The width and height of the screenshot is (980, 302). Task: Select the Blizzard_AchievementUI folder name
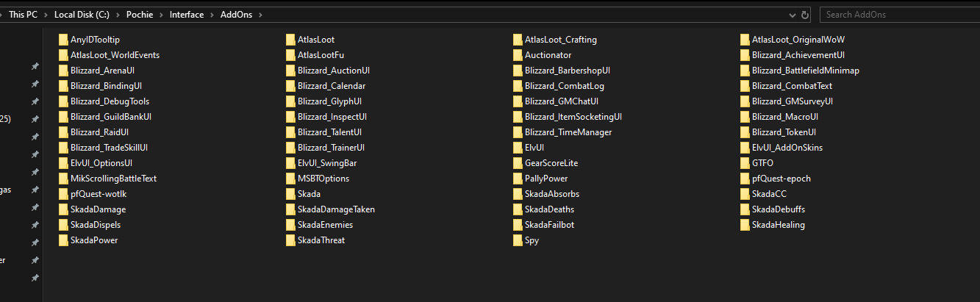click(x=798, y=55)
